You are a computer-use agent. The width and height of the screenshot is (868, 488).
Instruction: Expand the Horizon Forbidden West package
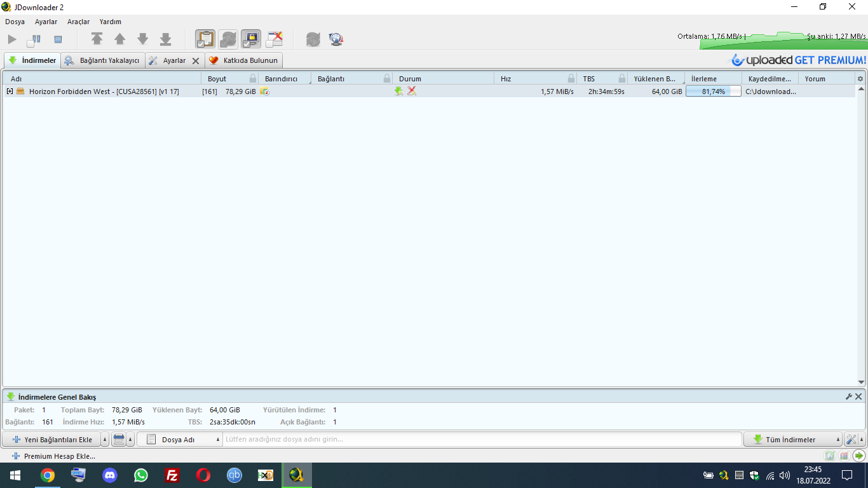(10, 91)
